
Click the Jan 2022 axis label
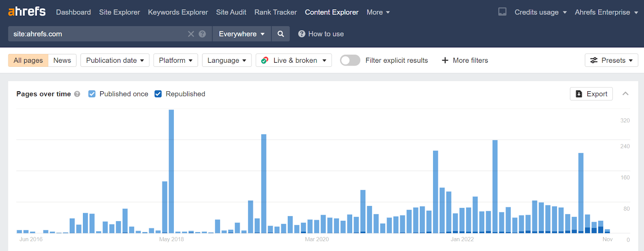point(462,239)
